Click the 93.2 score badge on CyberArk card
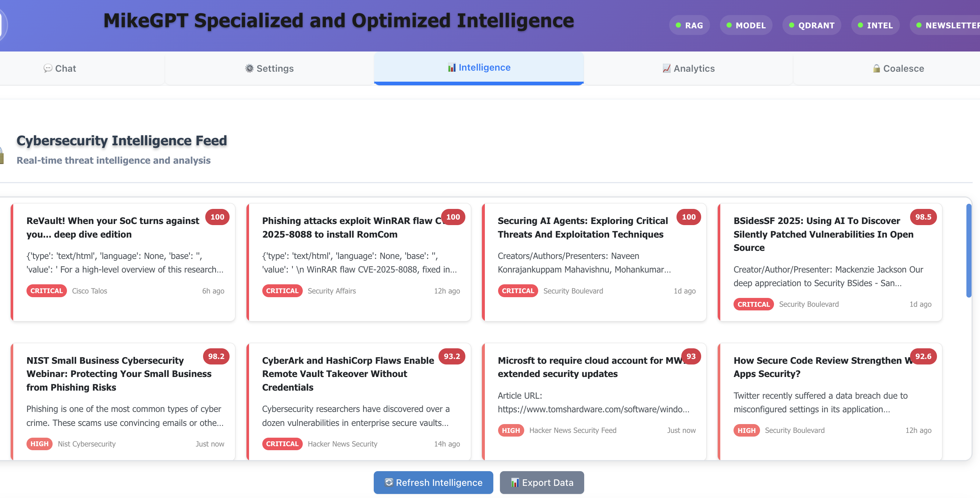980x498 pixels. (452, 356)
